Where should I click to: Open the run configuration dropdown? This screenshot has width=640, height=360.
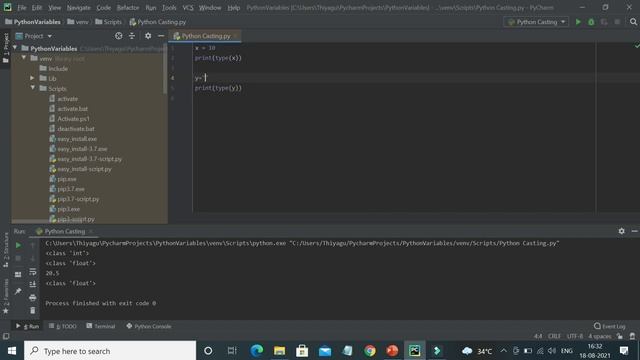pos(536,22)
